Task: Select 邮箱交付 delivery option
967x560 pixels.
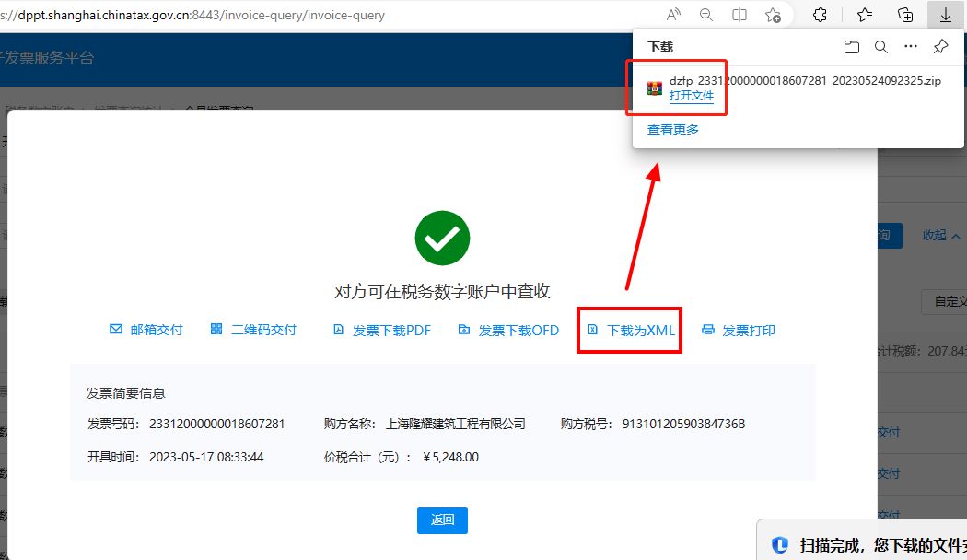Action: tap(146, 330)
